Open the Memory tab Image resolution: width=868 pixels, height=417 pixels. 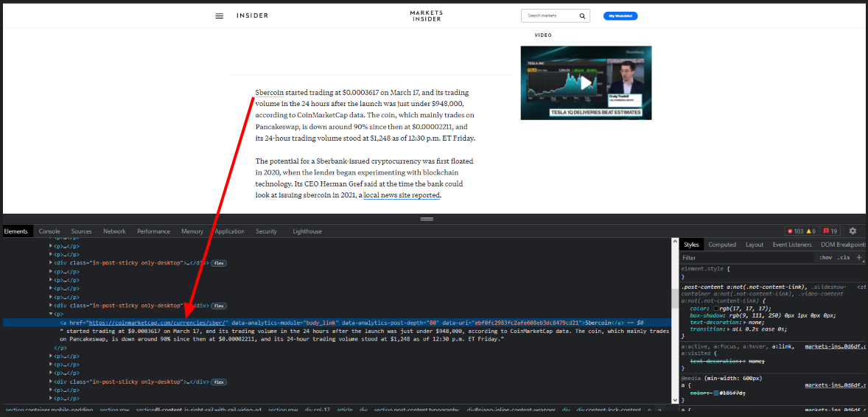tap(192, 231)
